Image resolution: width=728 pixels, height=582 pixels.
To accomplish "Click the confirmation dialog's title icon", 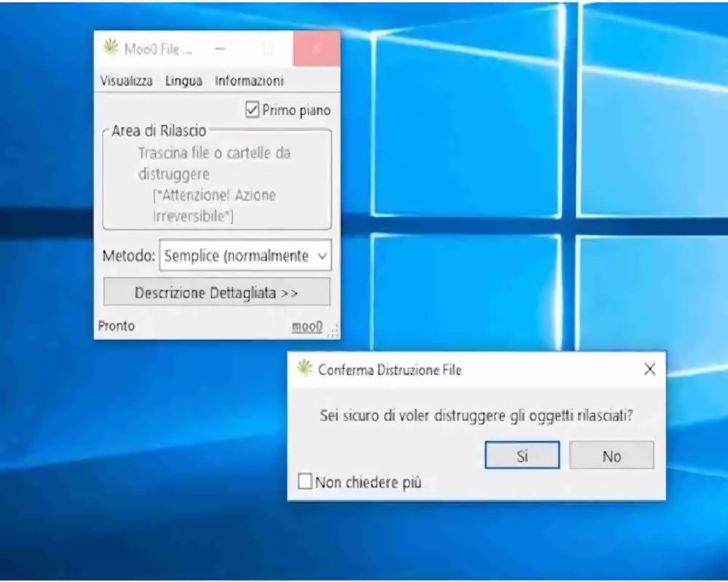I will click(x=304, y=369).
